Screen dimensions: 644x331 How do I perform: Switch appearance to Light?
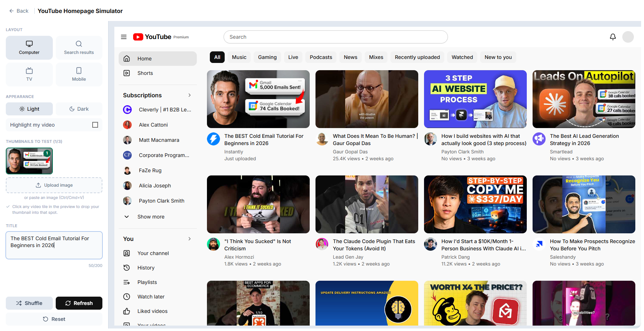[29, 109]
